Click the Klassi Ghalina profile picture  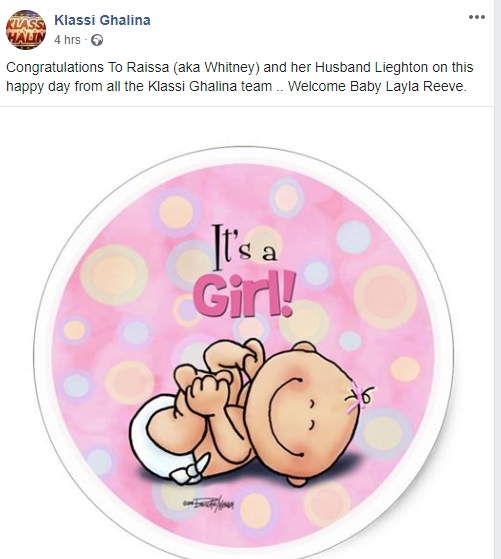(26, 30)
